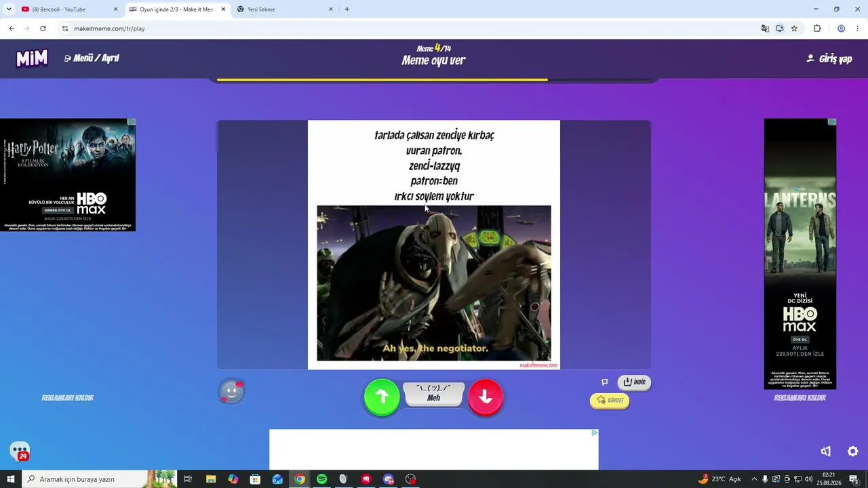Toggle sound with the speaker icon
The height and width of the screenshot is (488, 868).
click(x=825, y=451)
